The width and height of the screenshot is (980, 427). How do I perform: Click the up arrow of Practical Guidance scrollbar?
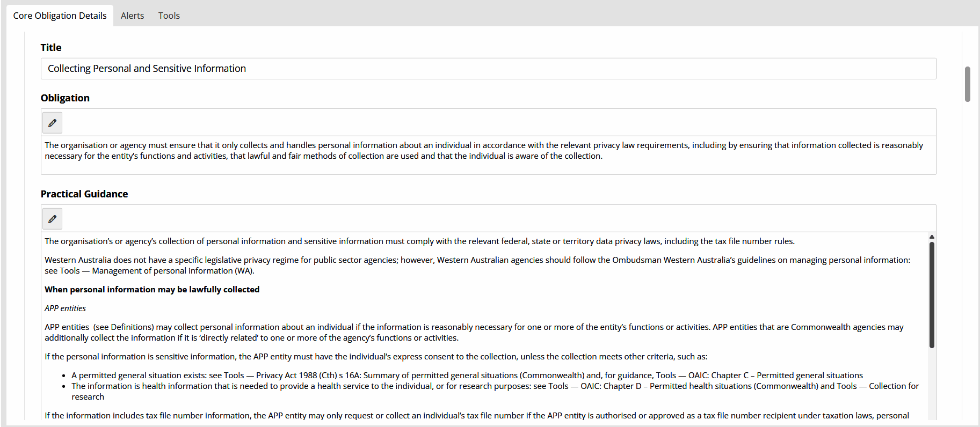tap(932, 237)
